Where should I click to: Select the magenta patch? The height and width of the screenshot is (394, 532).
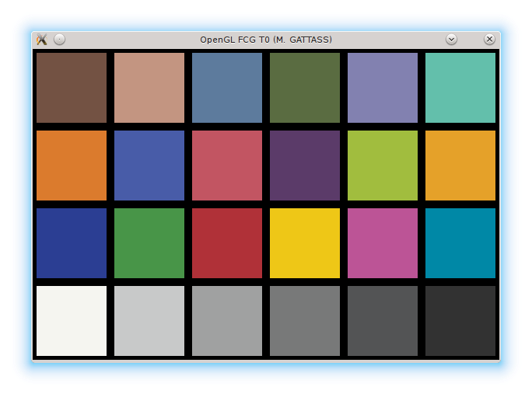coord(383,243)
